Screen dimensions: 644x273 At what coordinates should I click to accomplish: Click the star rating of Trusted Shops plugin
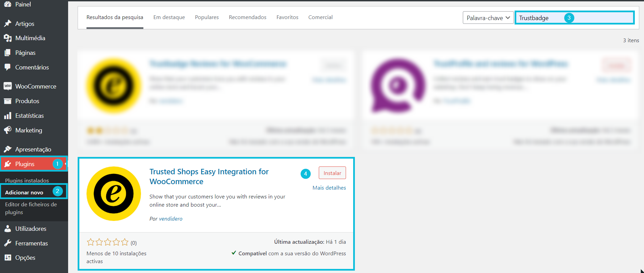click(108, 242)
